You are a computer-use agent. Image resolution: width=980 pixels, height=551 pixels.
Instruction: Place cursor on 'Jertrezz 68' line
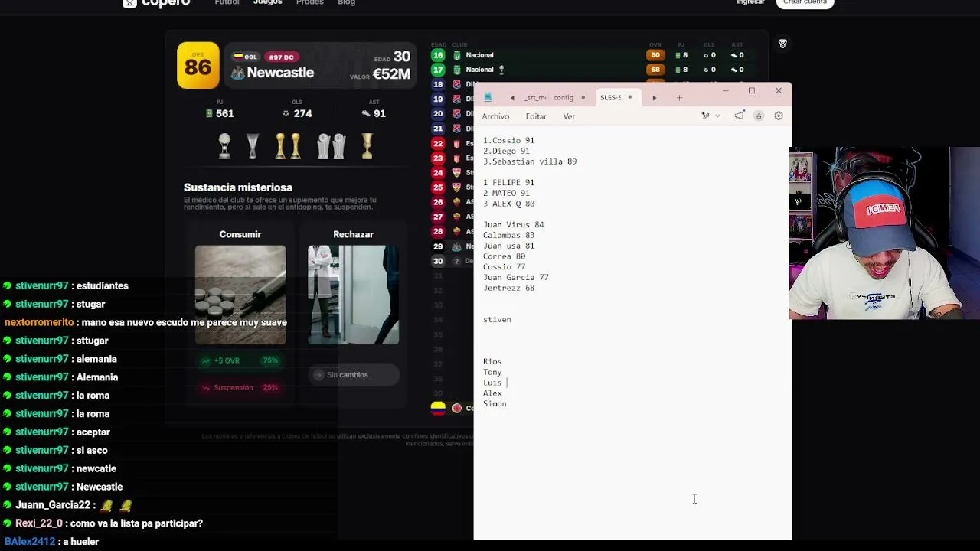[508, 288]
